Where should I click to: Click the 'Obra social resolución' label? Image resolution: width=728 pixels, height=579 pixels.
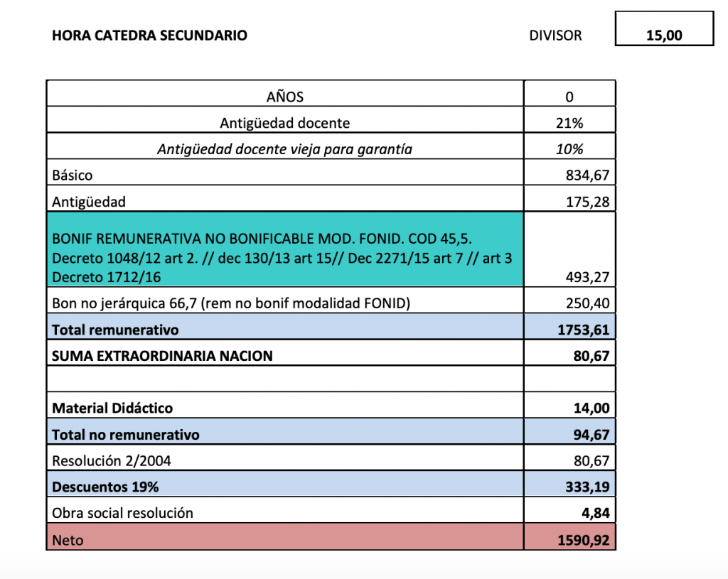coord(122,513)
